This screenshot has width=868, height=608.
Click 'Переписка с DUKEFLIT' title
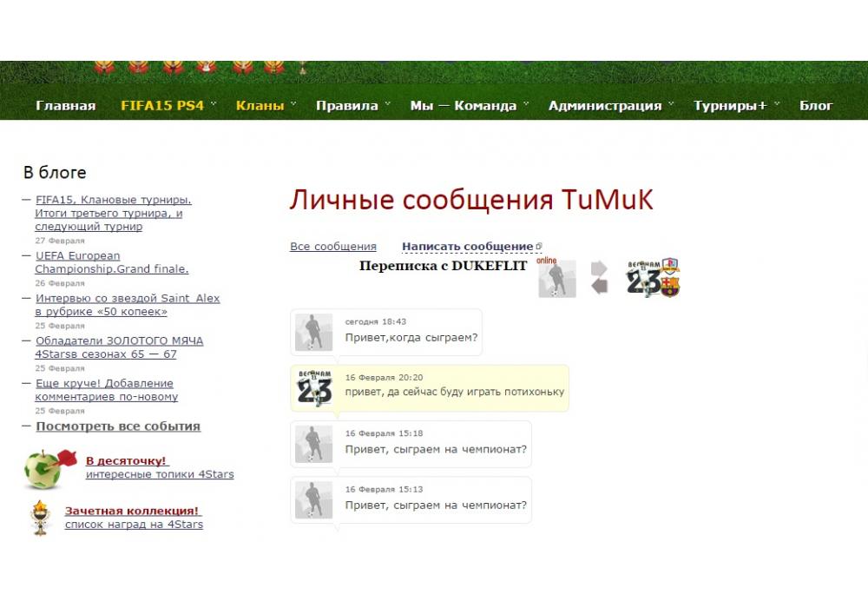tap(443, 266)
